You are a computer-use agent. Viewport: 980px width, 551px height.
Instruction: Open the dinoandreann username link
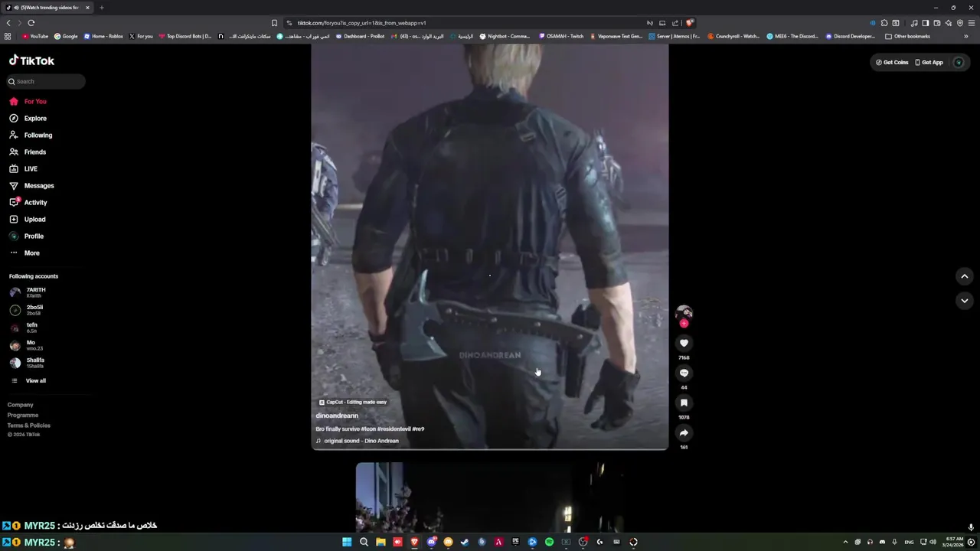tap(337, 416)
